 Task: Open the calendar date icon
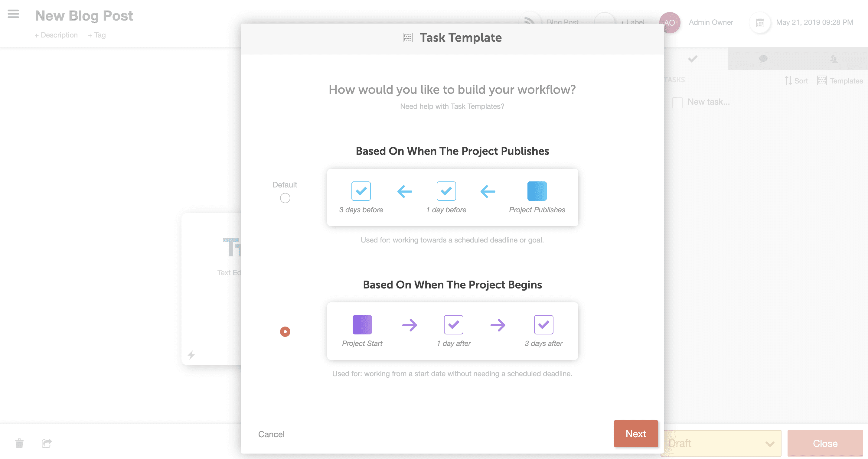[760, 23]
